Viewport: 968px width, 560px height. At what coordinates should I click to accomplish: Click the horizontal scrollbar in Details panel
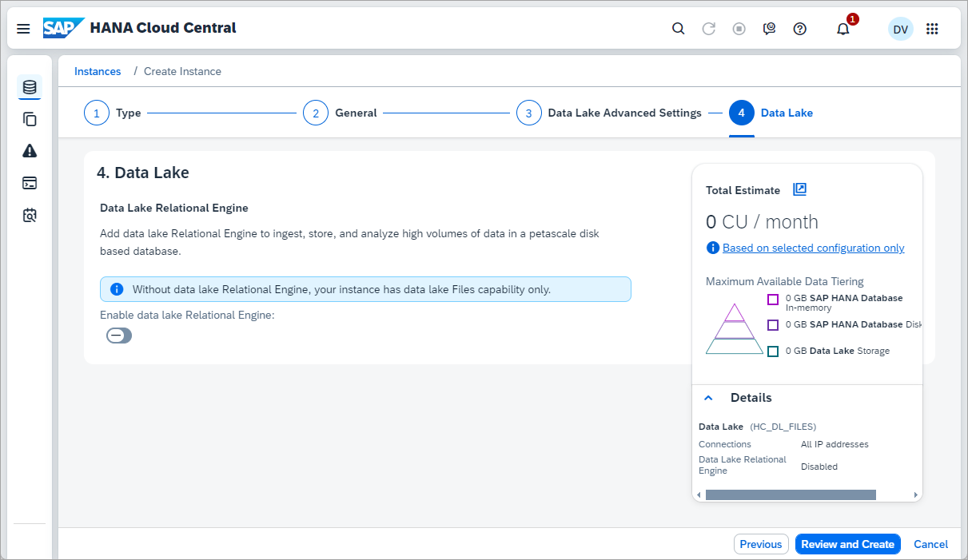click(791, 494)
